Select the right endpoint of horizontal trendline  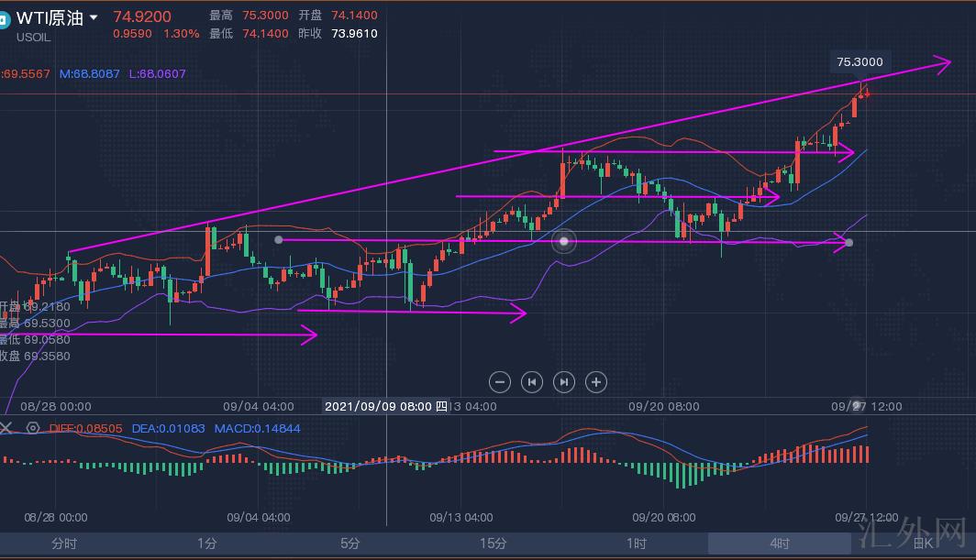(848, 242)
